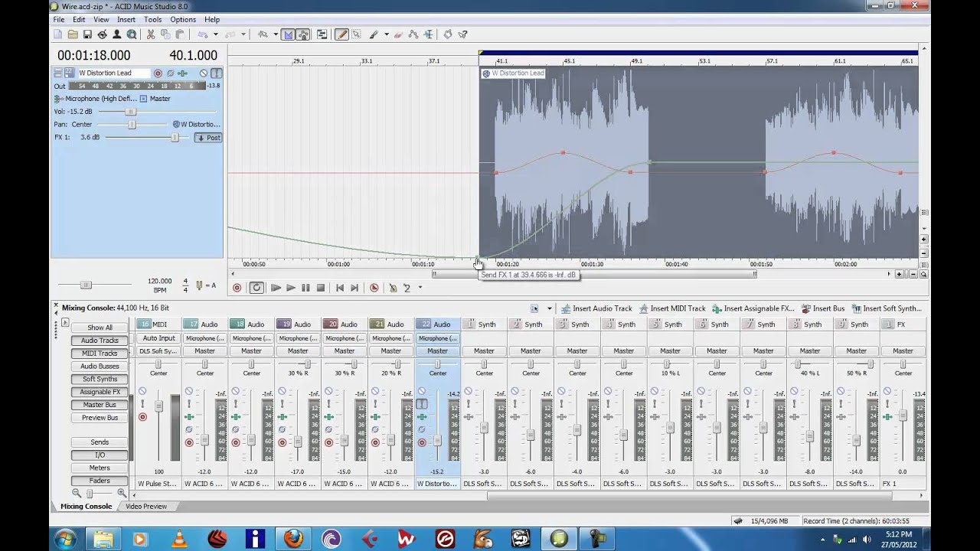The height and width of the screenshot is (551, 980).
Task: Click Insert Soft Synth in Mixing Console
Action: (x=887, y=308)
